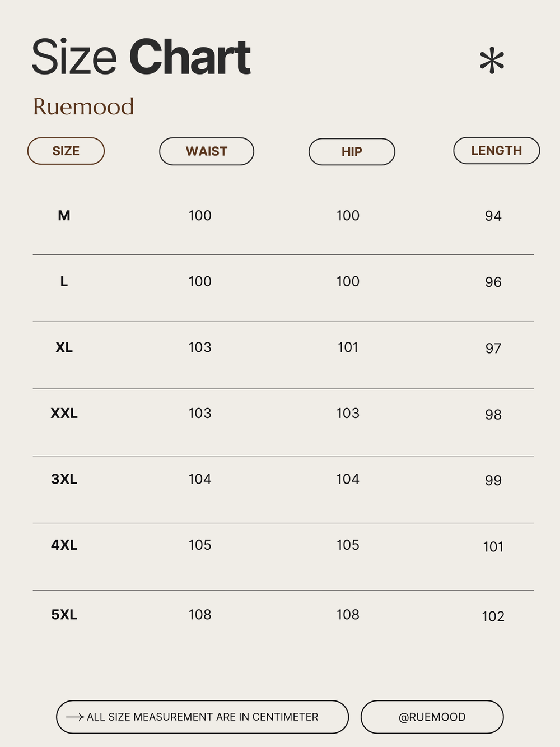Click the Size Chart title
The height and width of the screenshot is (747, 560).
[x=141, y=57]
